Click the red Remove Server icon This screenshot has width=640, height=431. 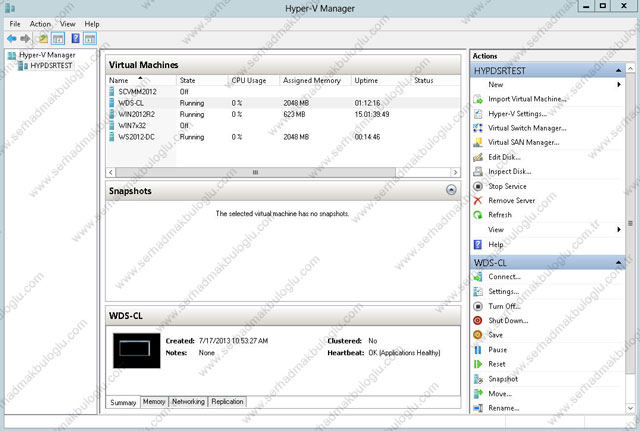[x=478, y=200]
